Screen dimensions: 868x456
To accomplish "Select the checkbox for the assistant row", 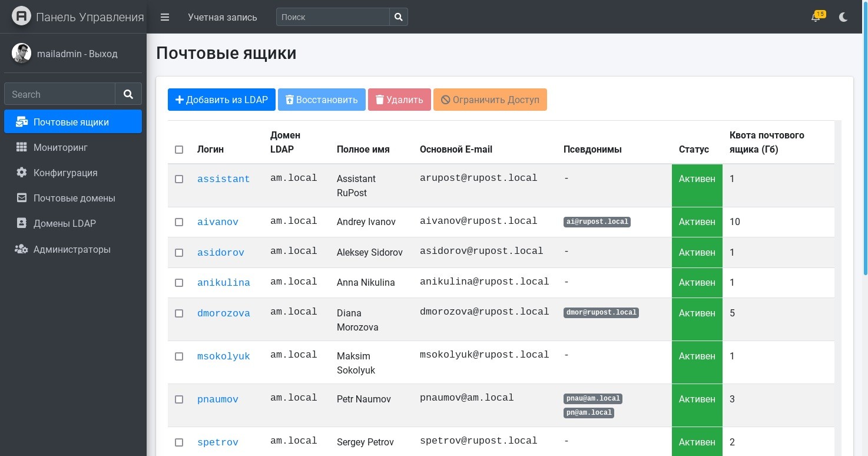I will pos(179,179).
